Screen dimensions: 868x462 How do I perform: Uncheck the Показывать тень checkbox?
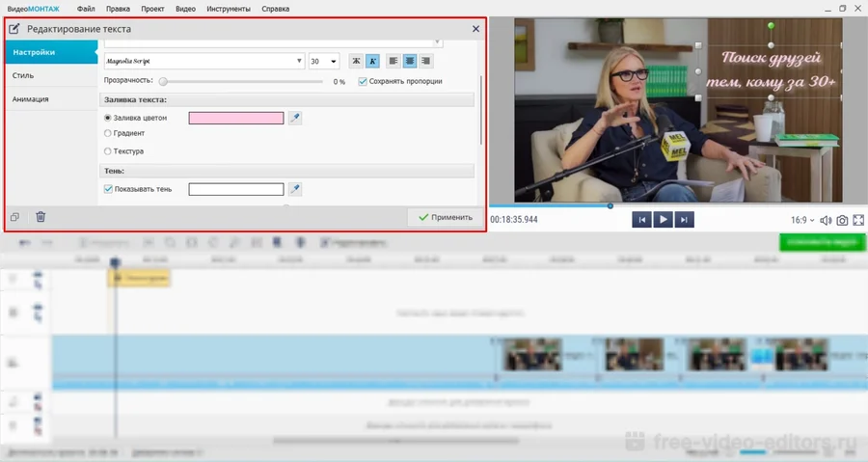tap(108, 189)
